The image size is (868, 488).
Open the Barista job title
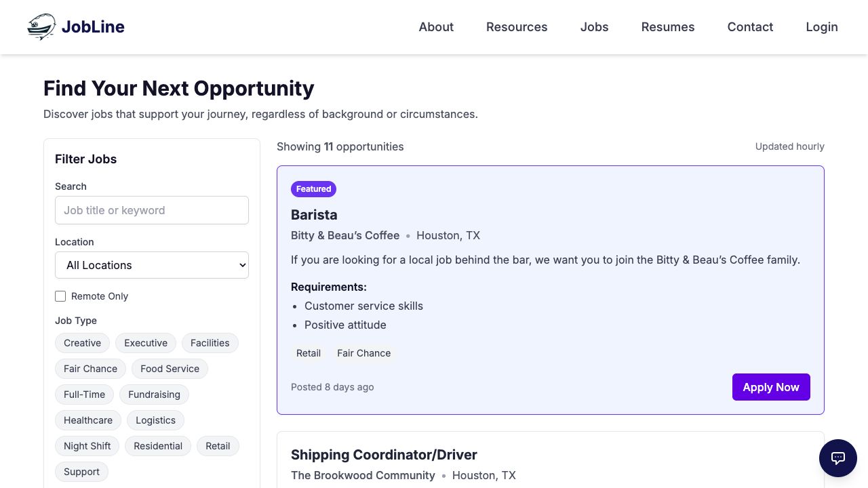tap(314, 215)
